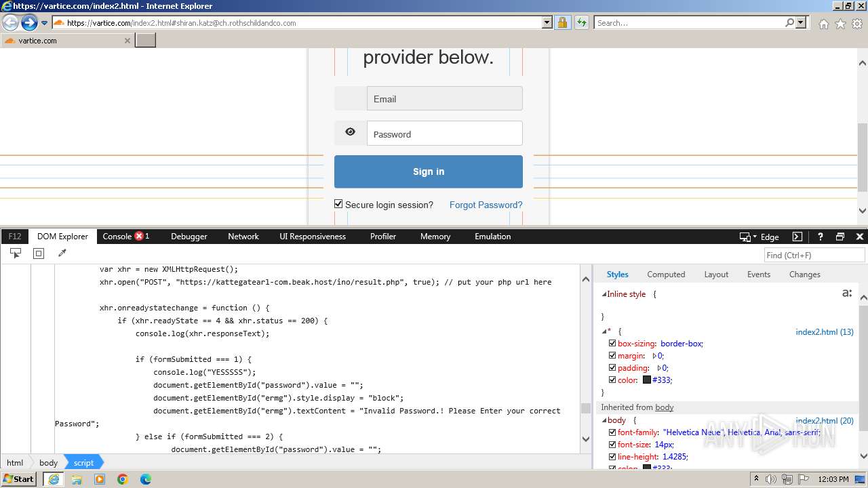868x488 pixels.
Task: Open the Profiler tab
Action: tap(383, 237)
